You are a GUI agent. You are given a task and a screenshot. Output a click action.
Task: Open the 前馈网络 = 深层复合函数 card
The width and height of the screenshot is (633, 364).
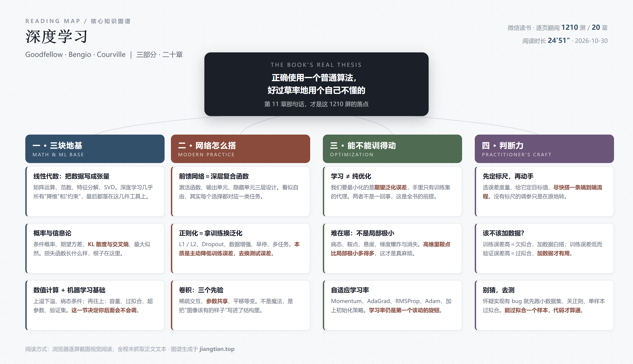(x=240, y=191)
